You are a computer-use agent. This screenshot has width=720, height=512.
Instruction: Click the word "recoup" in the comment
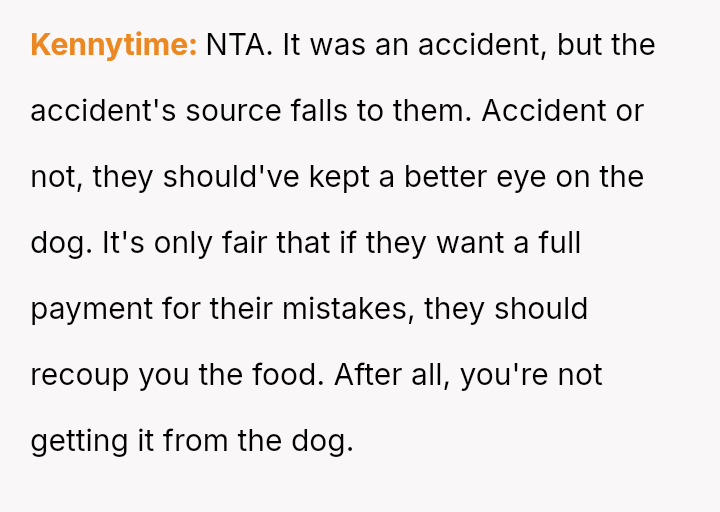pyautogui.click(x=81, y=375)
